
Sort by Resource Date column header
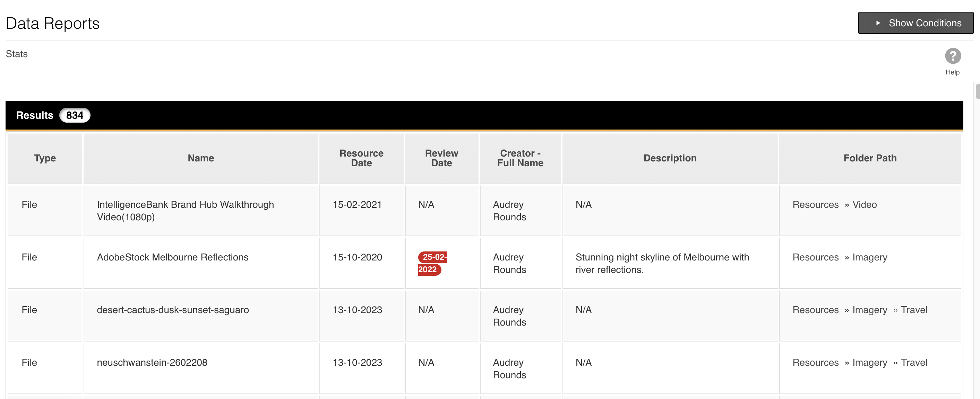click(361, 158)
